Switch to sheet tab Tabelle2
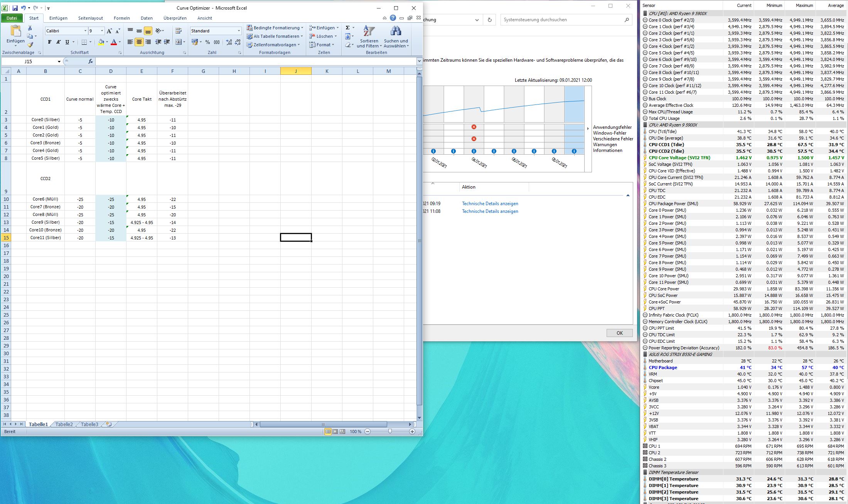The height and width of the screenshot is (504, 848). [64, 424]
